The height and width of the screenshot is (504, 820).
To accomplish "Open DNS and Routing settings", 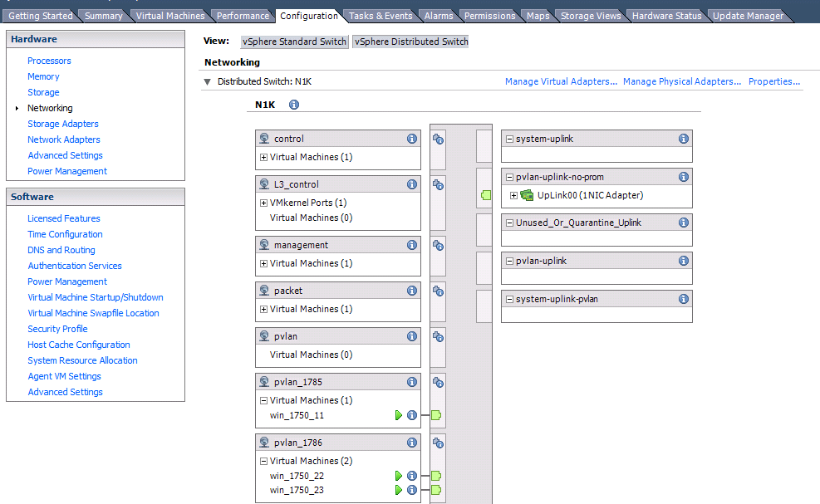I will pyautogui.click(x=61, y=250).
